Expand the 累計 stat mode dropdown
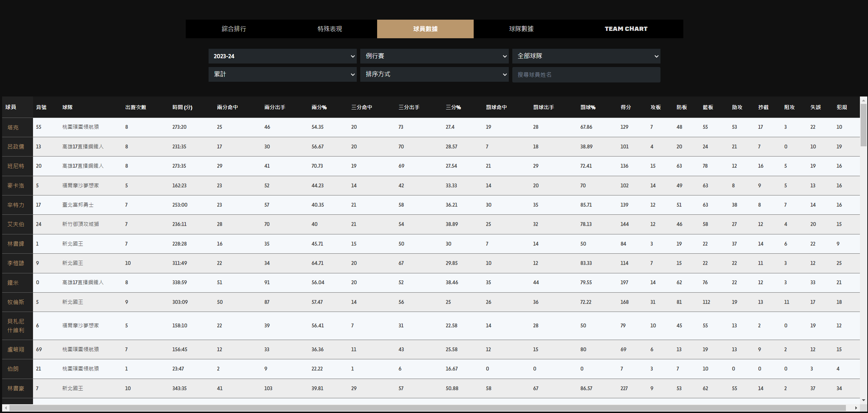This screenshot has height=413, width=868. 282,74
